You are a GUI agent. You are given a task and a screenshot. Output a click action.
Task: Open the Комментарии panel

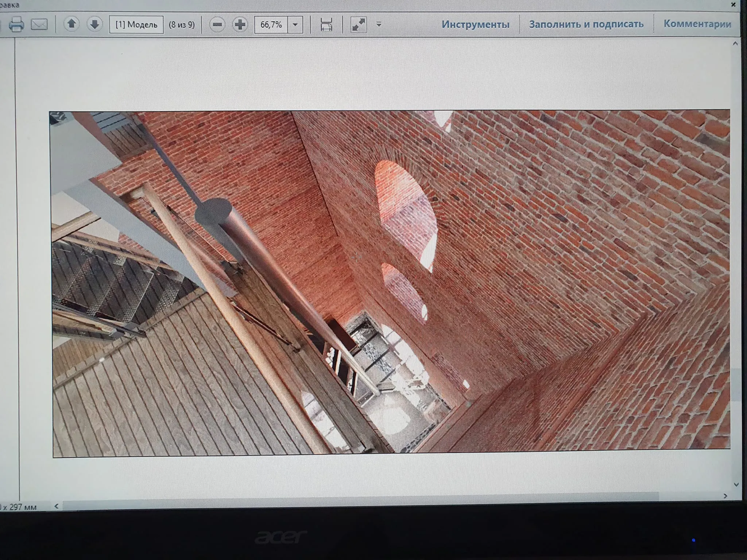(697, 24)
